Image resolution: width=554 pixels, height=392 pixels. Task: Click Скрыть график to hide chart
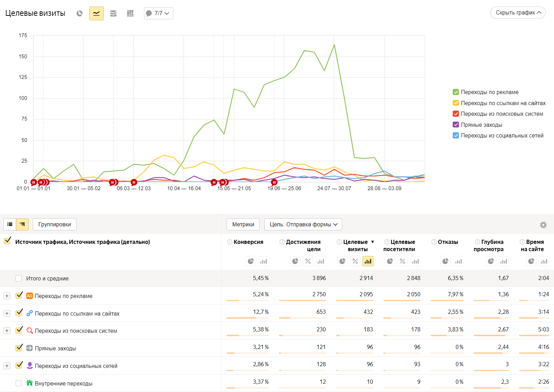coord(518,13)
